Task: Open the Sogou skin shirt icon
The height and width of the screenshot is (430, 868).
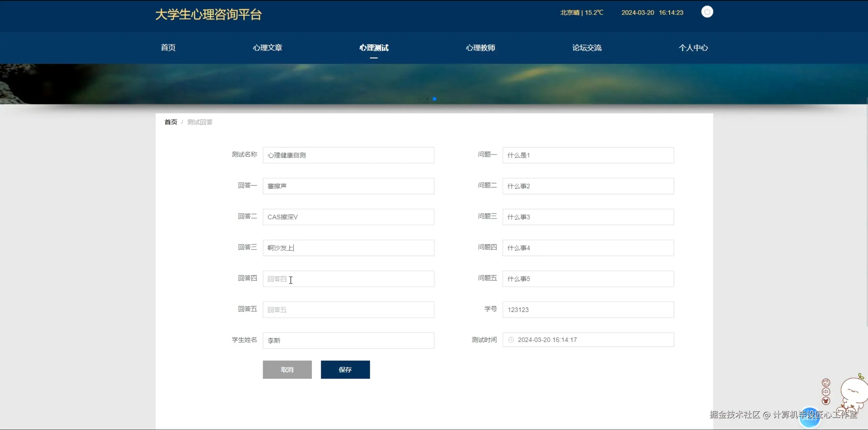Action: click(x=826, y=401)
